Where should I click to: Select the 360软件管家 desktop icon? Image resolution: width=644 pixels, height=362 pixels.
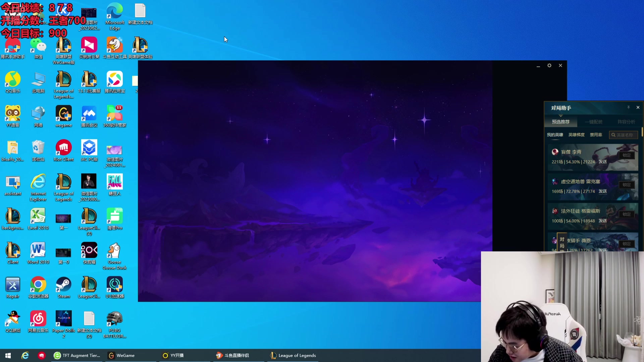coord(114,116)
